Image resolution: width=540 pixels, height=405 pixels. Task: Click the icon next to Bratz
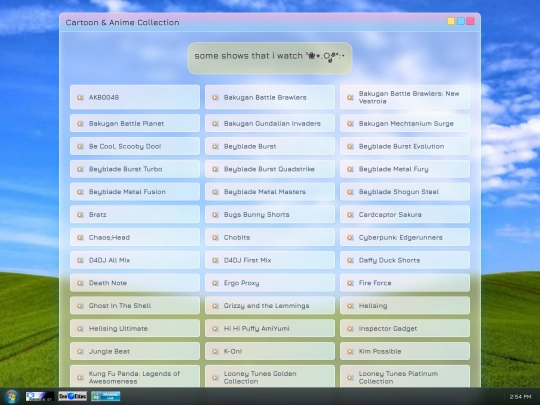coord(80,215)
